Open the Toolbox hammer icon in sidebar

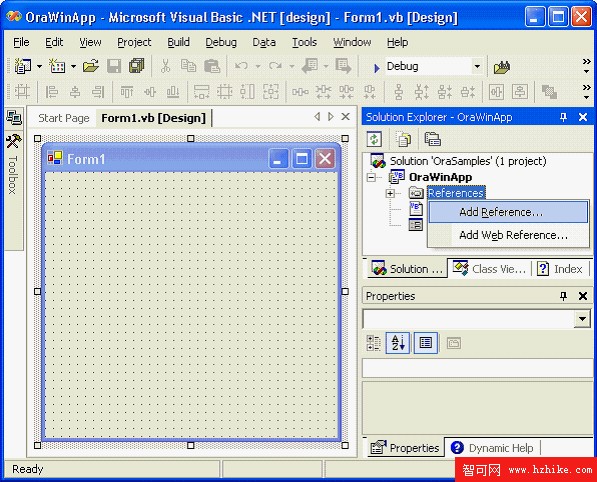tap(14, 142)
